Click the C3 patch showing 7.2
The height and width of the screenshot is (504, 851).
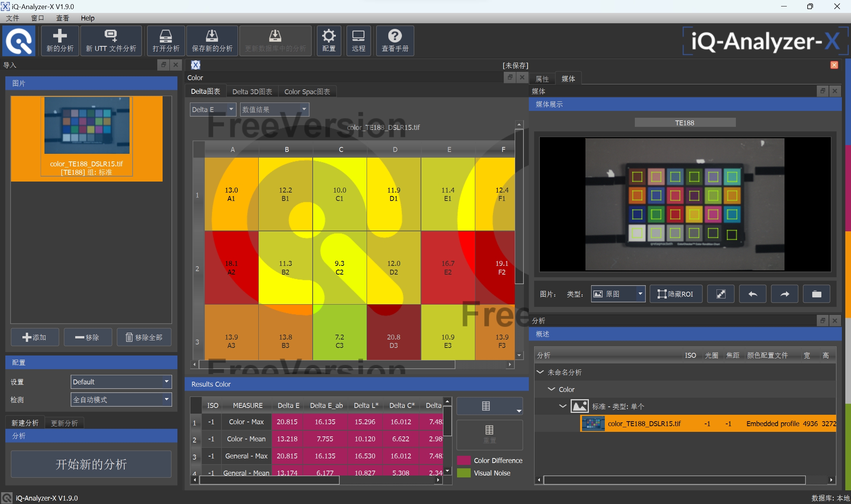tap(340, 332)
